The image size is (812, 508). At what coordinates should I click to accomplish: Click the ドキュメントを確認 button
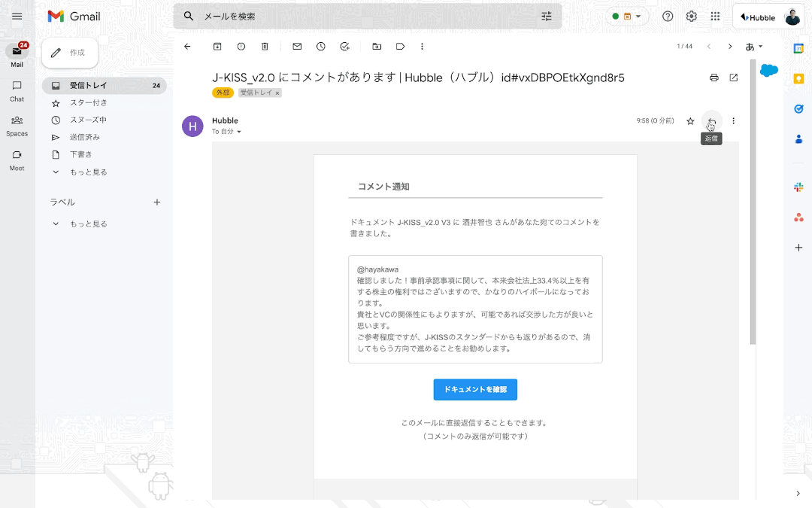click(475, 390)
